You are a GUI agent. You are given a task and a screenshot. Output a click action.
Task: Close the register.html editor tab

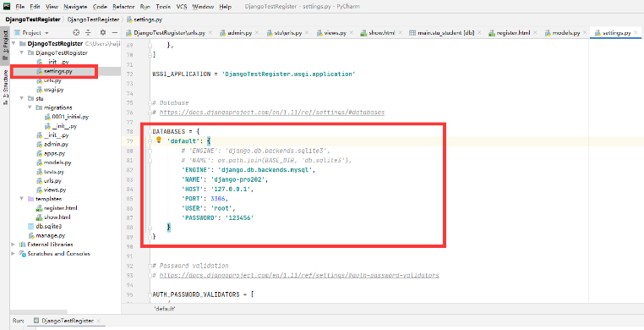click(535, 33)
